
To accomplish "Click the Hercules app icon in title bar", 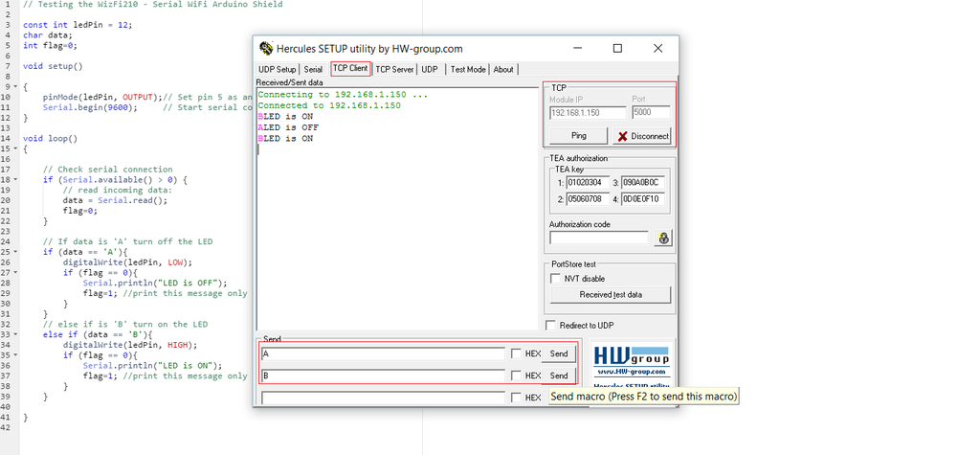I will point(266,49).
